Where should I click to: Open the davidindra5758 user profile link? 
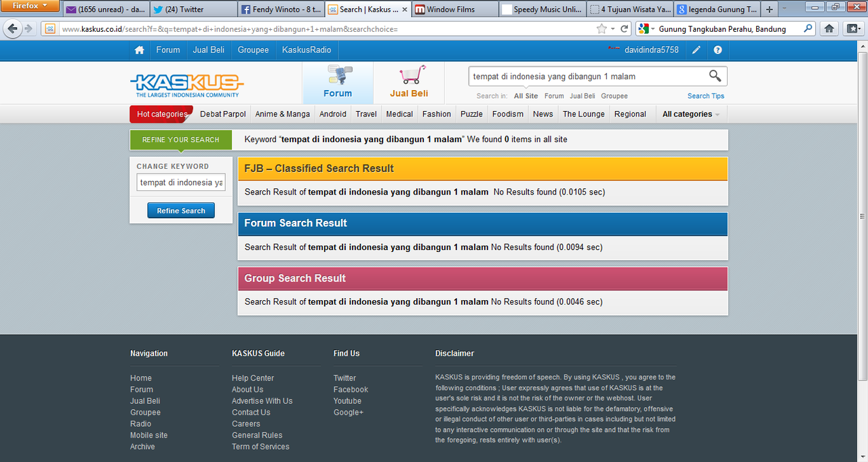pyautogui.click(x=652, y=49)
